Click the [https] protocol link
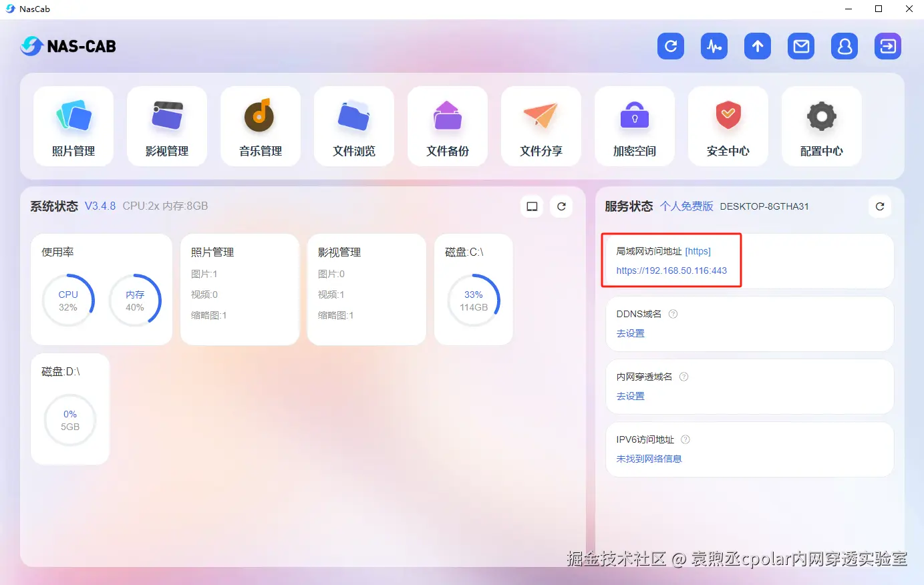The image size is (924, 585). pos(698,251)
